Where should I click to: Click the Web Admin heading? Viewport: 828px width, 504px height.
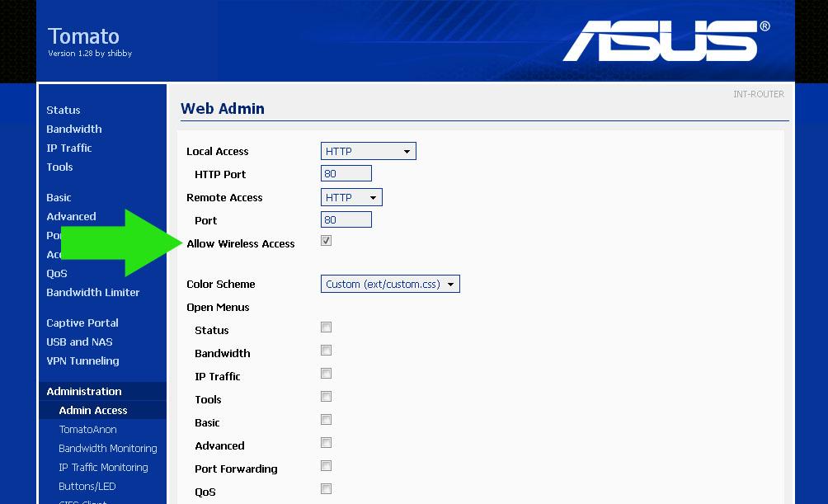click(223, 108)
